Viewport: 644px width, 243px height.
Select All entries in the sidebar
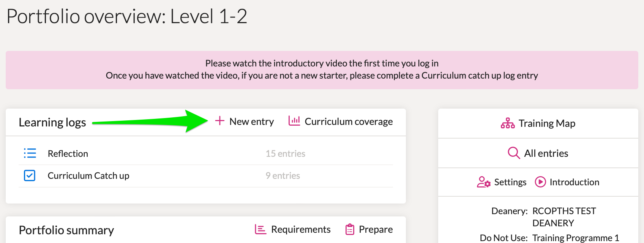546,153
